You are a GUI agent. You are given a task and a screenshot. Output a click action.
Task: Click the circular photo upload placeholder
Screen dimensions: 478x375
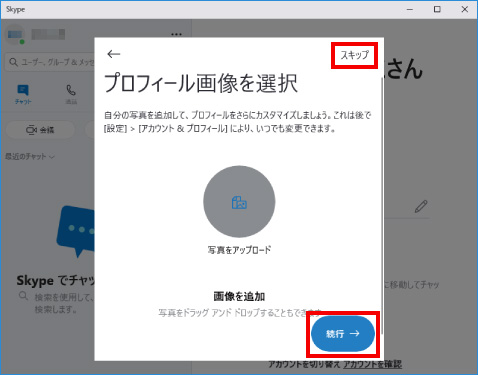click(239, 202)
